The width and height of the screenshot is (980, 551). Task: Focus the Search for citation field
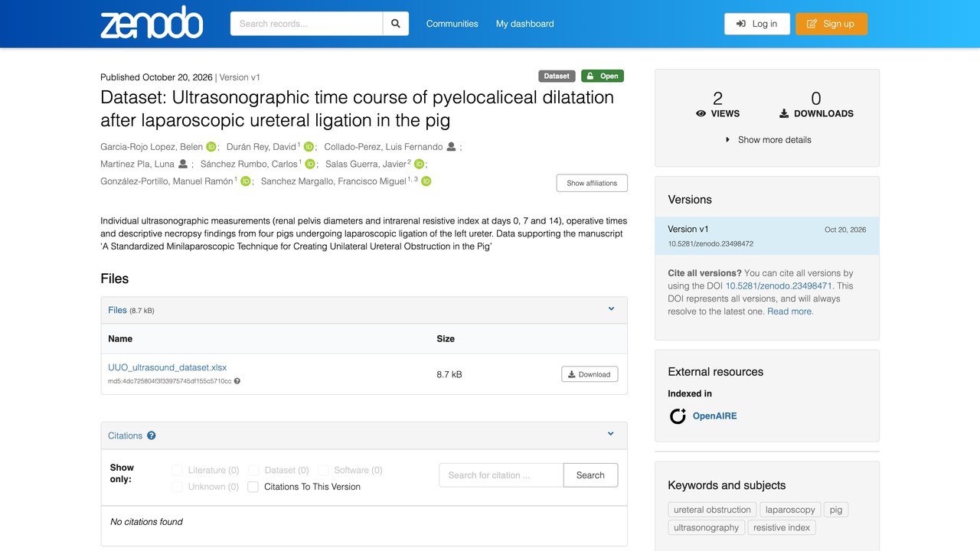pyautogui.click(x=501, y=475)
